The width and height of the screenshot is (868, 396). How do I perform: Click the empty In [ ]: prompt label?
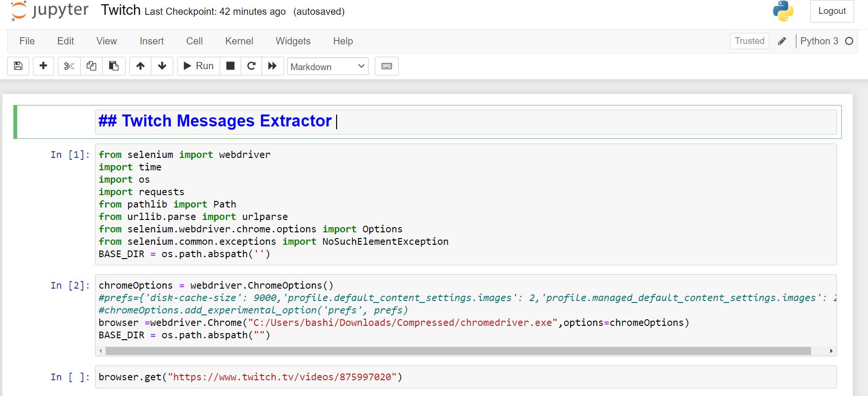pyautogui.click(x=70, y=377)
